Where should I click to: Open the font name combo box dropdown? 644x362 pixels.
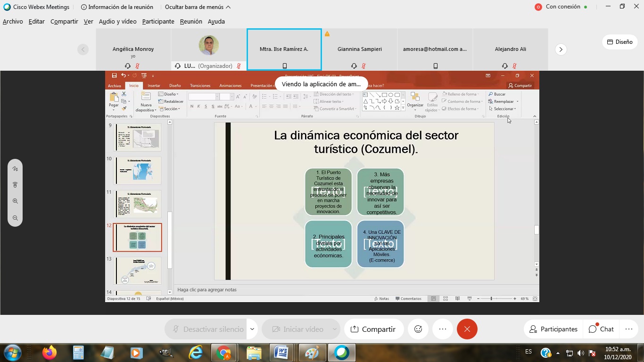217,97
